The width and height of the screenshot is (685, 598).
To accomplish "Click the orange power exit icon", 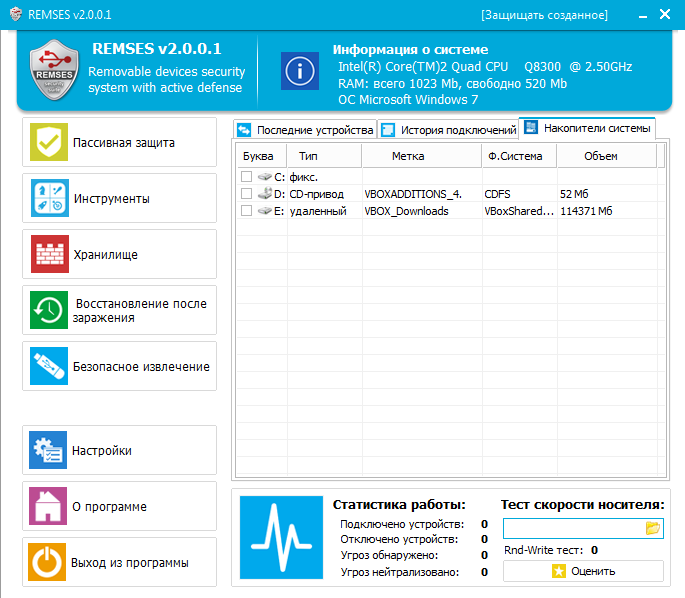I will coord(47,562).
